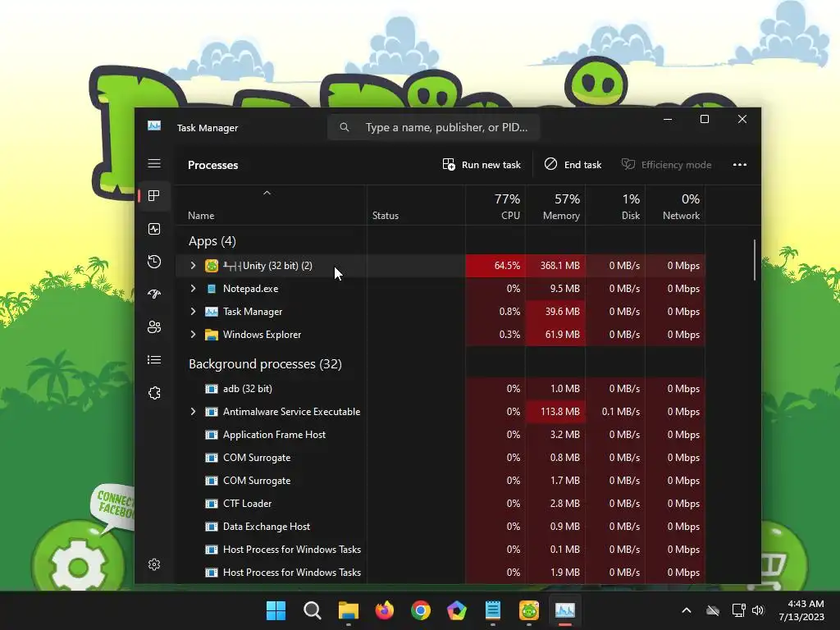
Task: Open the Details list sidebar icon
Action: pyautogui.click(x=154, y=360)
